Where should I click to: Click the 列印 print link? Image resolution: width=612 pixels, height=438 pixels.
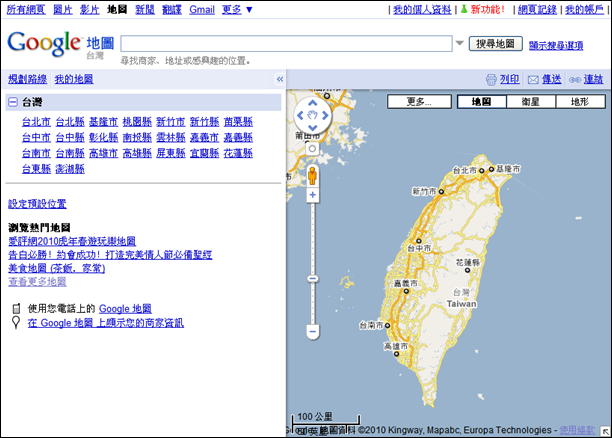pos(510,80)
